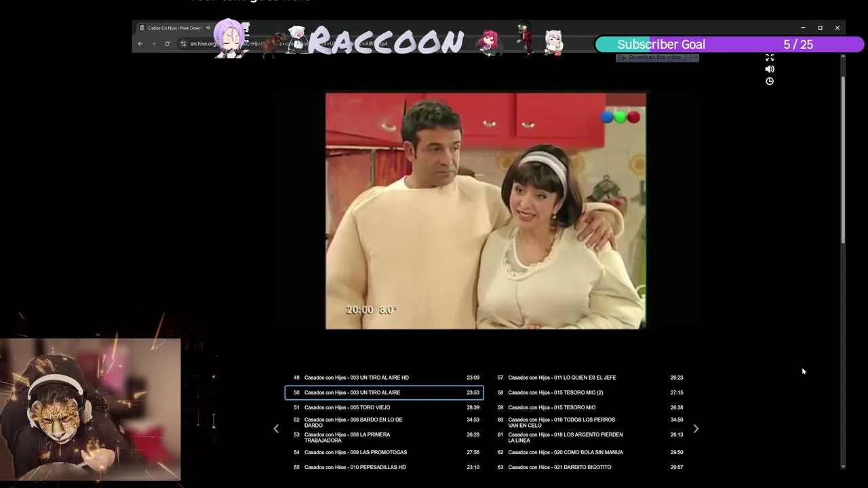
Task: Reload the archive.org page
Action: point(167,44)
